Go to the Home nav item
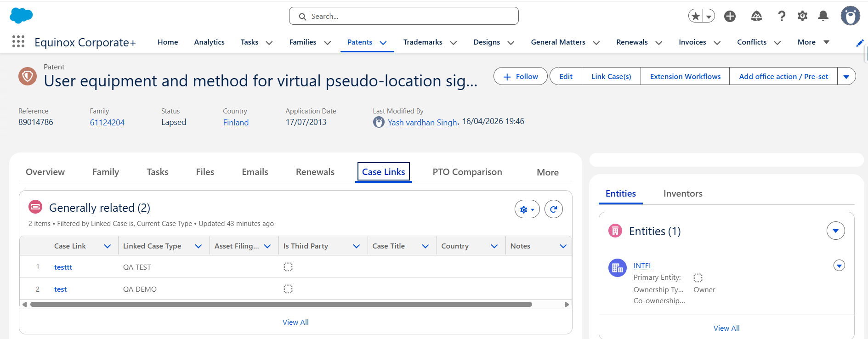The height and width of the screenshot is (339, 868). [168, 42]
